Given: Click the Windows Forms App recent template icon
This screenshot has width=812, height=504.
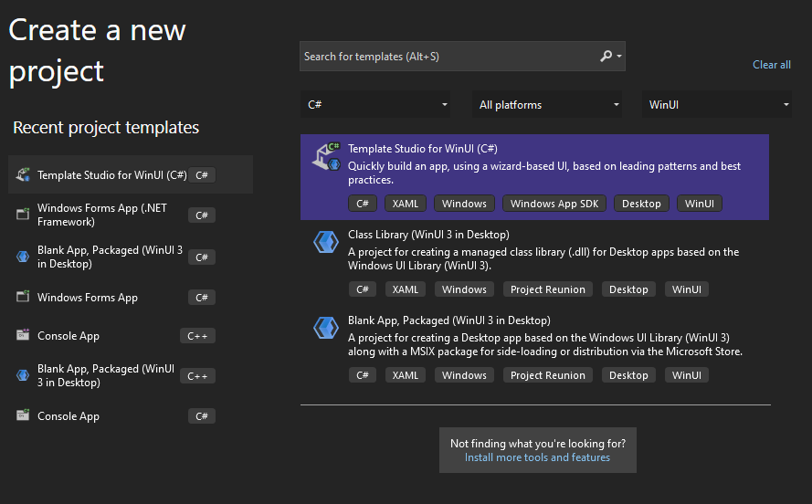Looking at the screenshot, I should [23, 297].
